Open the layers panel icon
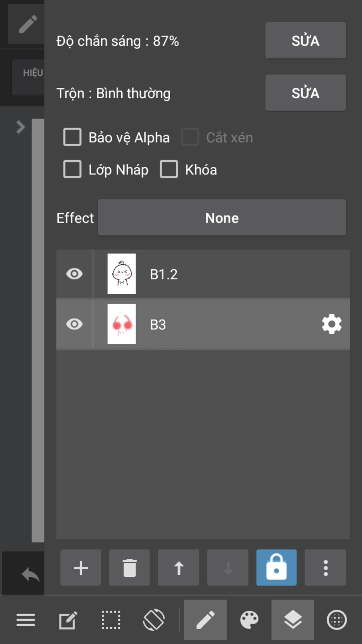Image resolution: width=362 pixels, height=644 pixels. click(293, 620)
